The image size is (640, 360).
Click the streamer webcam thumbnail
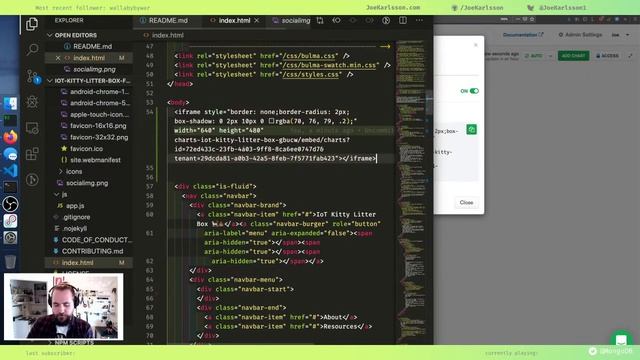tap(64, 307)
